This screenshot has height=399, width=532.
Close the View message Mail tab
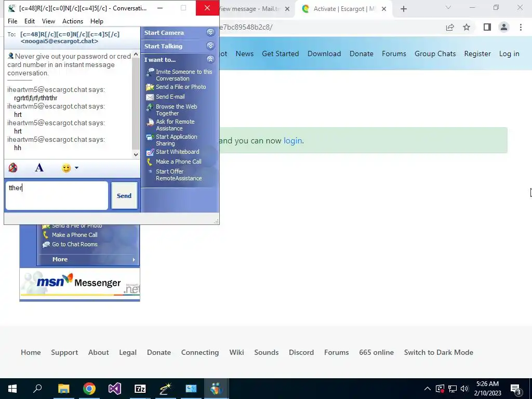coord(287,9)
